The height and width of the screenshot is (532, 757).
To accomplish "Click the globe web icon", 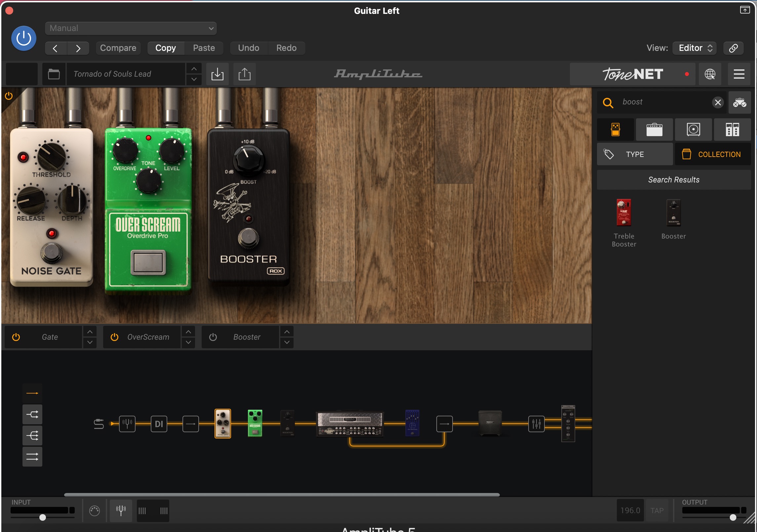I will tap(710, 74).
